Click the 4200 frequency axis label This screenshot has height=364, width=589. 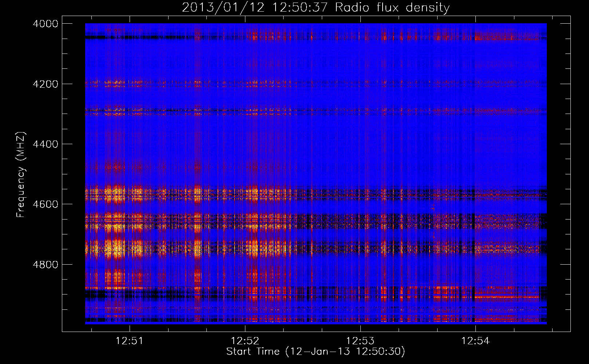pos(46,84)
